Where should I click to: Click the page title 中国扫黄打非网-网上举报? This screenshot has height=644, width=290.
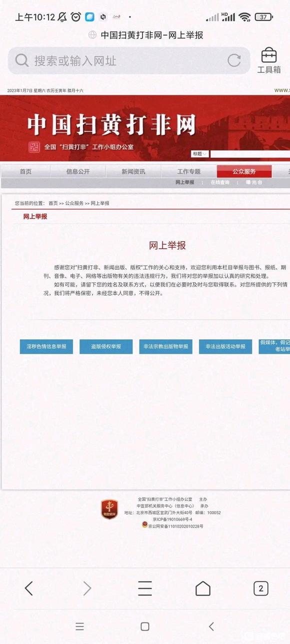(x=152, y=35)
